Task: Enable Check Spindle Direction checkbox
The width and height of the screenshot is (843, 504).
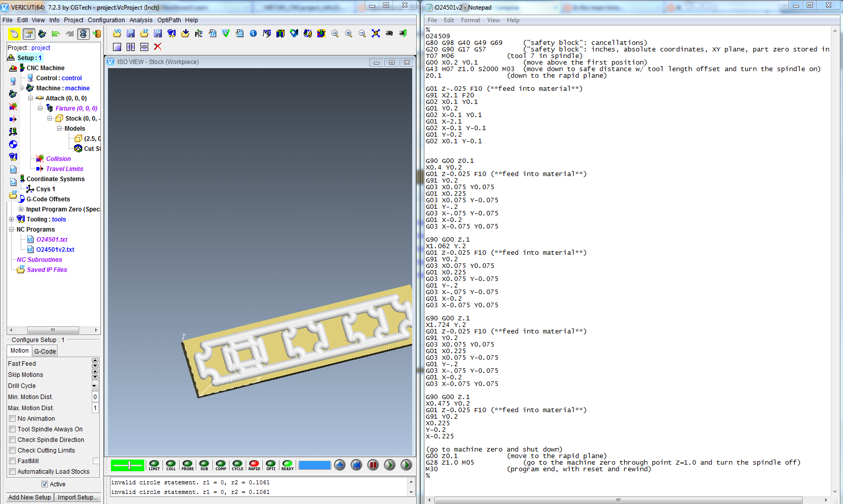Action: pyautogui.click(x=13, y=440)
